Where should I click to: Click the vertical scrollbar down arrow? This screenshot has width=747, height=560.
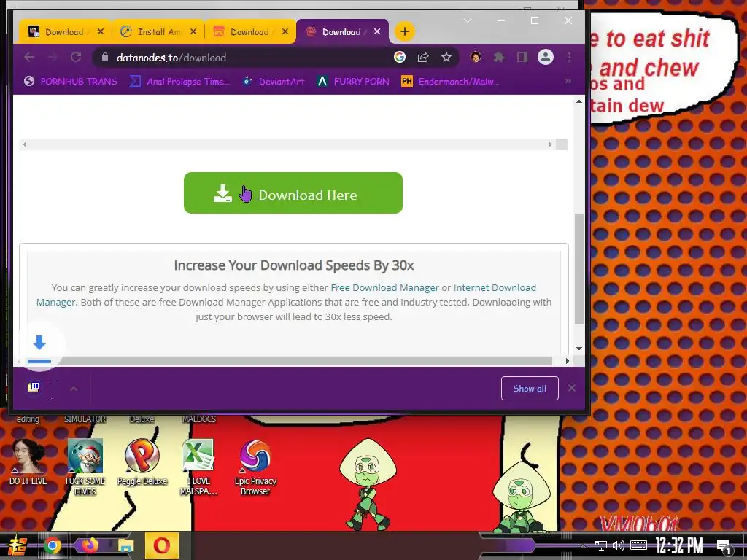pos(578,348)
